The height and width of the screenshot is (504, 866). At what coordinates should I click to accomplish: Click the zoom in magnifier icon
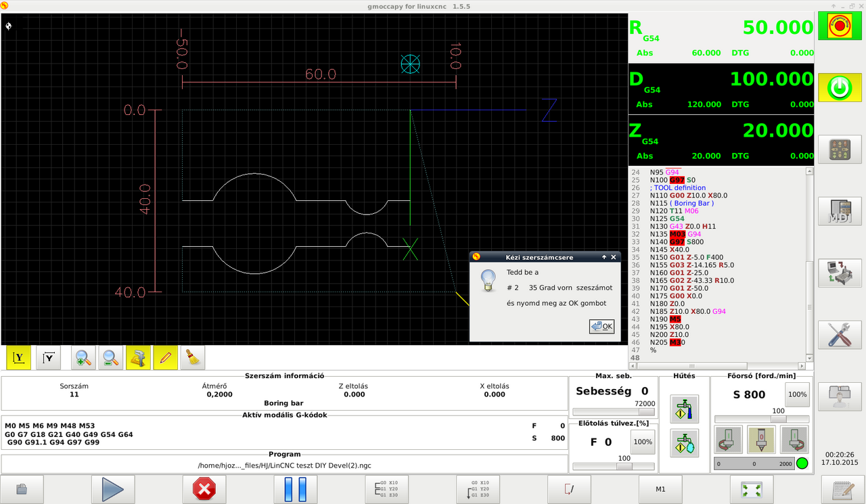pyautogui.click(x=84, y=358)
